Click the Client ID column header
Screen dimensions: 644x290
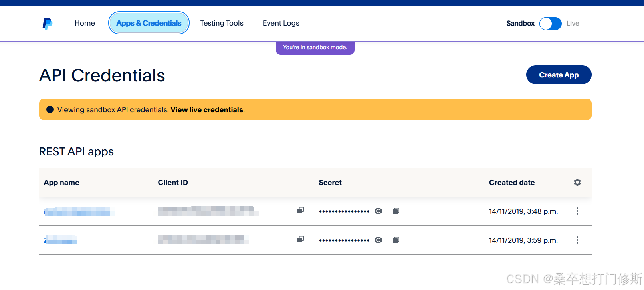[x=173, y=183]
